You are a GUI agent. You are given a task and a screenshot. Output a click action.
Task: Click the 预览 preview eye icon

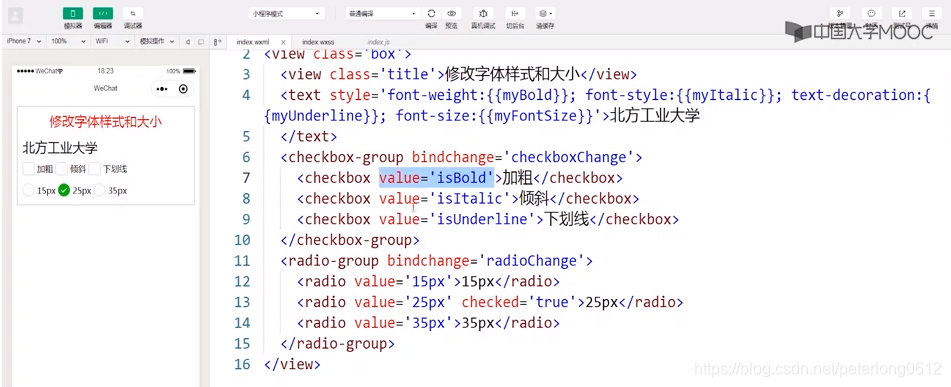[x=451, y=13]
